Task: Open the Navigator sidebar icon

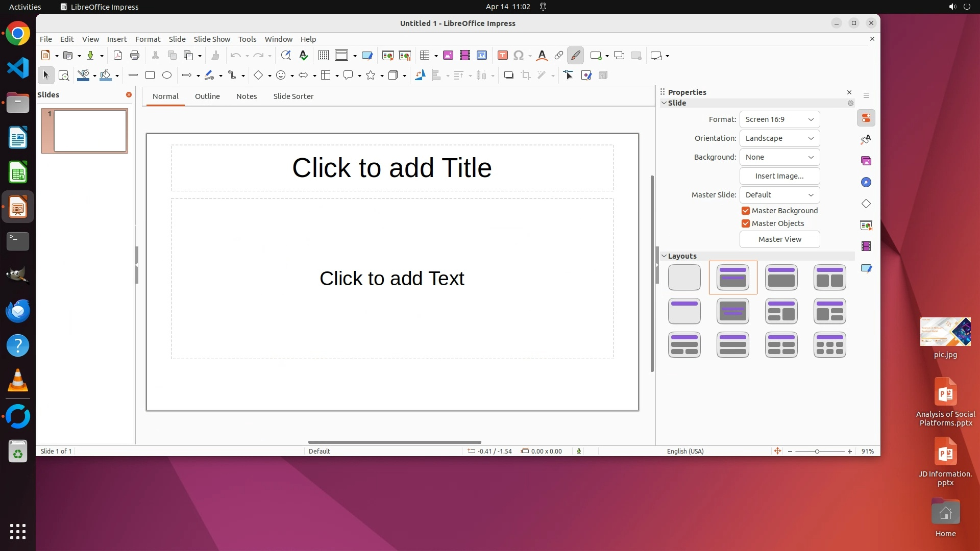Action: coord(866,183)
